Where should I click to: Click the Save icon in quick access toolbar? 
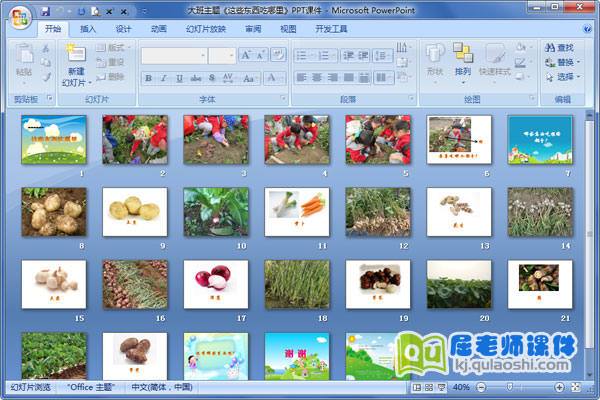click(x=45, y=10)
